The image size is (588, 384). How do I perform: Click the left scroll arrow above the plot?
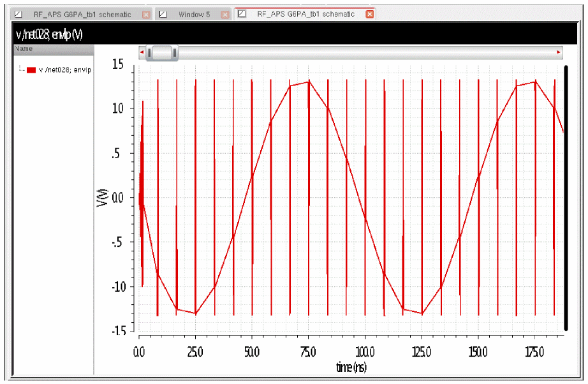tap(142, 52)
